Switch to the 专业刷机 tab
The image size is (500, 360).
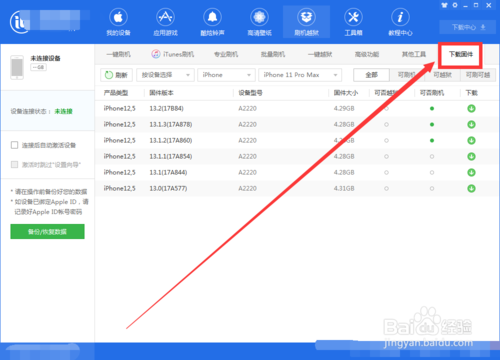pos(226,54)
